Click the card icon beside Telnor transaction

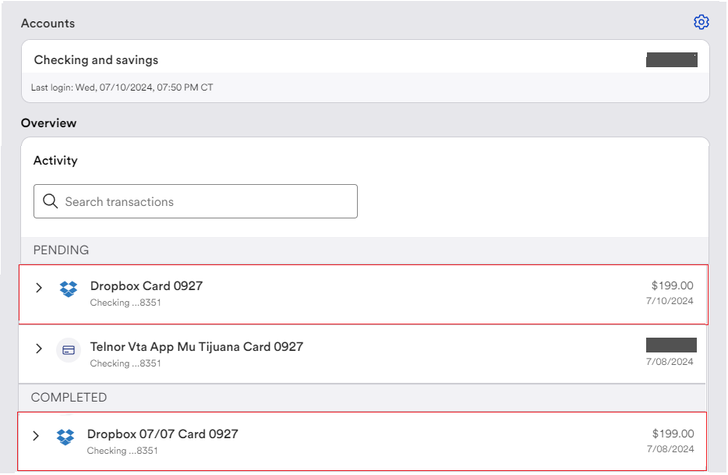pos(68,350)
